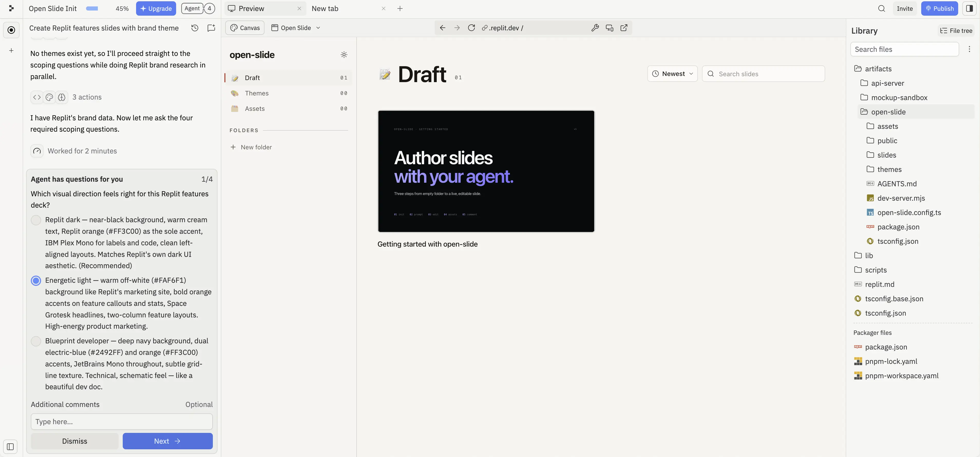Toggle open-slide light theme sun icon

click(x=344, y=55)
